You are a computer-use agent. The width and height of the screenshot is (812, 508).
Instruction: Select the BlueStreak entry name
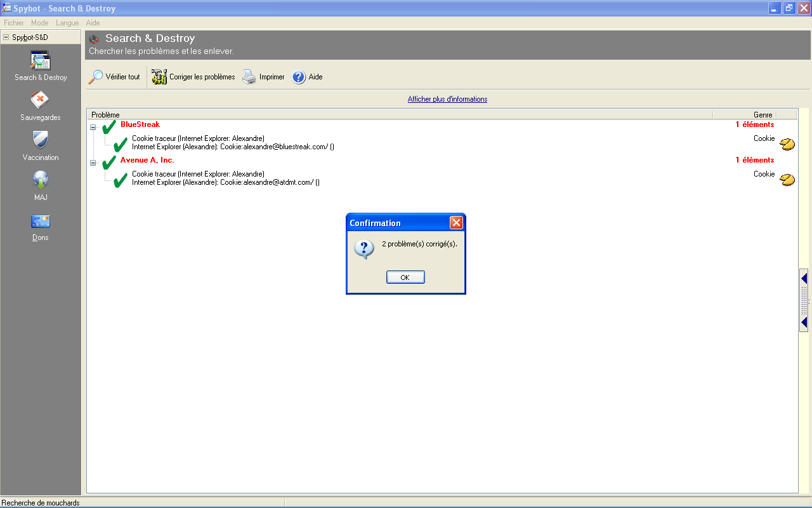point(140,124)
